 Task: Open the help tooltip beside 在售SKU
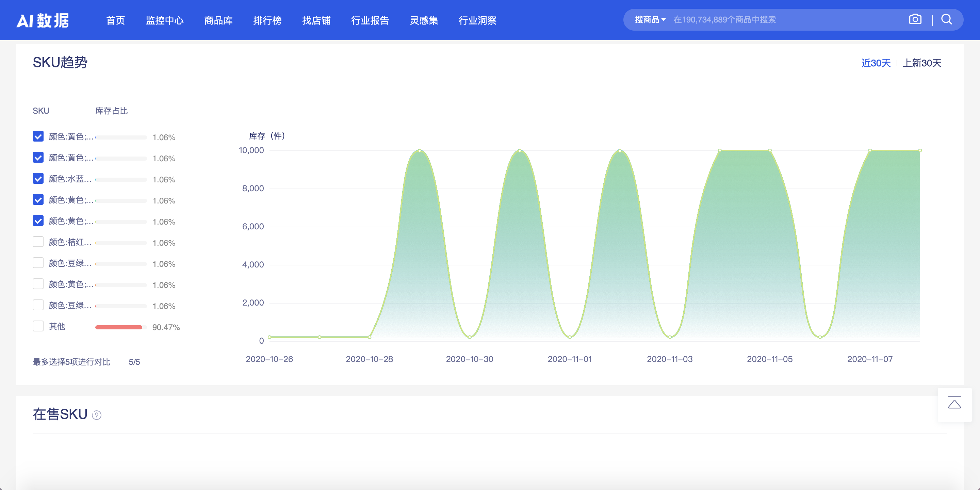click(x=97, y=416)
